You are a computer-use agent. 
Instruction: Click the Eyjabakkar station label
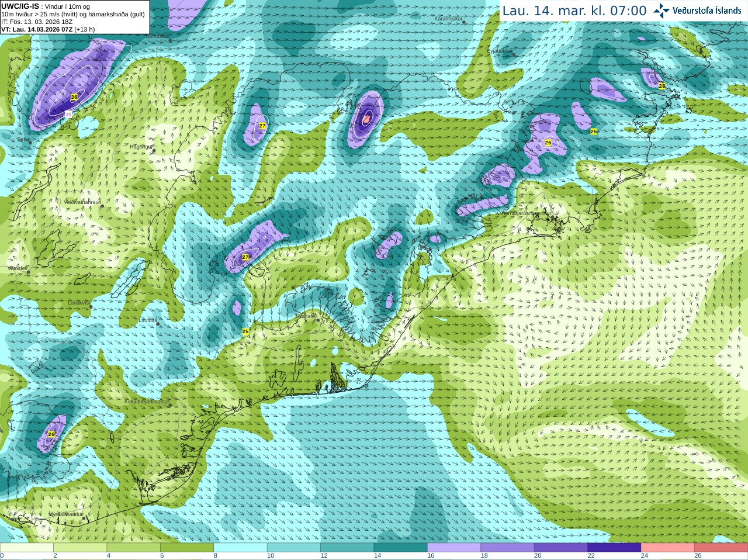click(x=500, y=51)
